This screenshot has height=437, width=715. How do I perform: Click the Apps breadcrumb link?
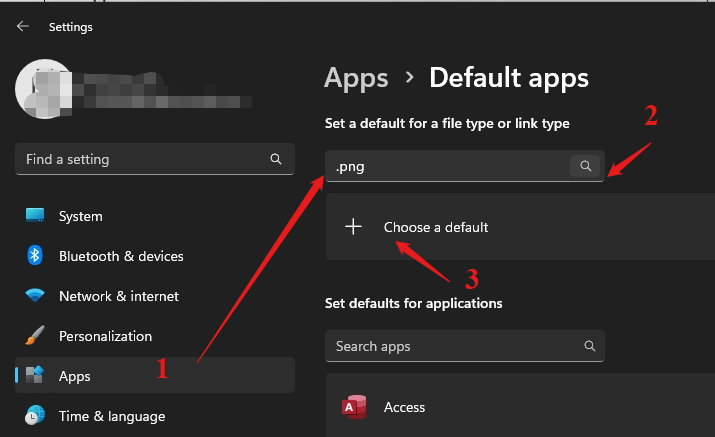pyautogui.click(x=356, y=78)
